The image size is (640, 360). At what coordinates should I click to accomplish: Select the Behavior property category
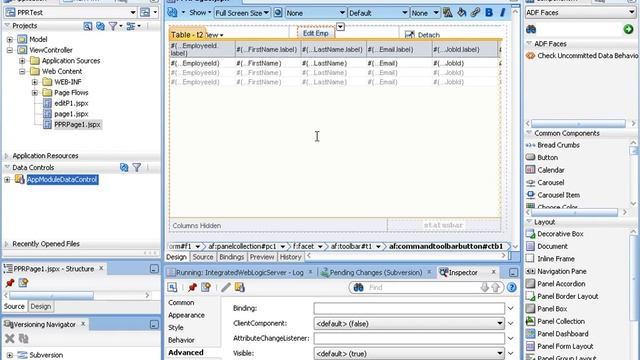(181, 340)
